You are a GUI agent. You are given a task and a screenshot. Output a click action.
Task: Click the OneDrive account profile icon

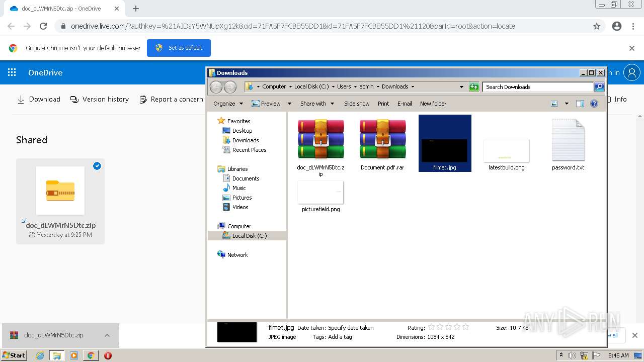[632, 72]
